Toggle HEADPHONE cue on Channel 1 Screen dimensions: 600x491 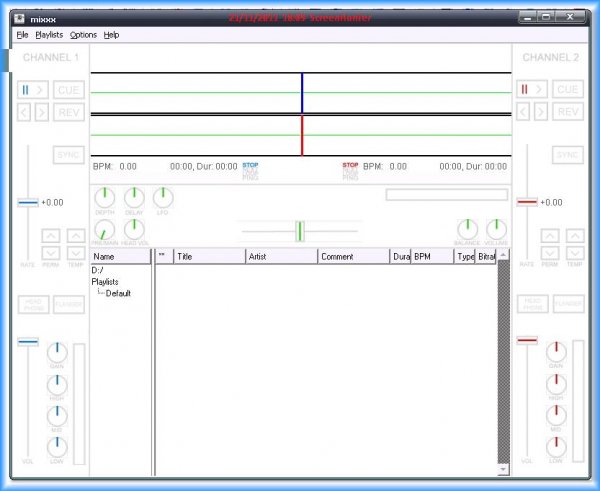pos(34,305)
